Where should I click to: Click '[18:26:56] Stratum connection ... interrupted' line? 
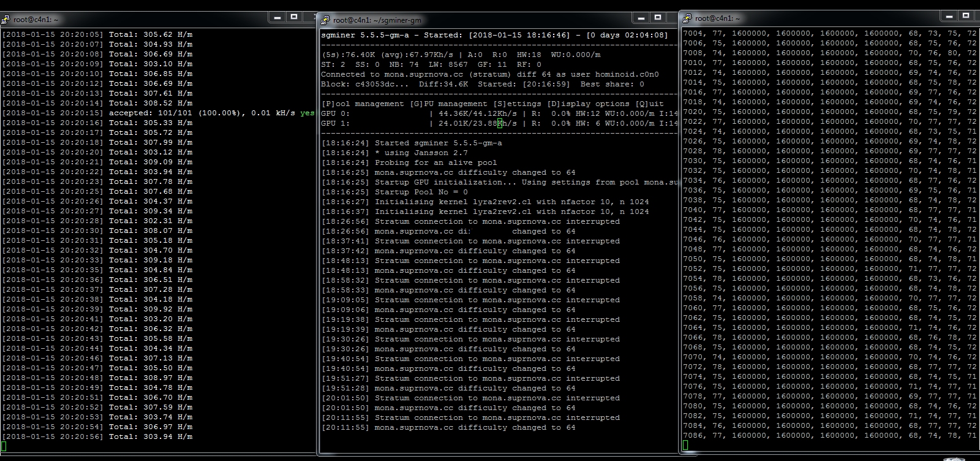pos(470,221)
